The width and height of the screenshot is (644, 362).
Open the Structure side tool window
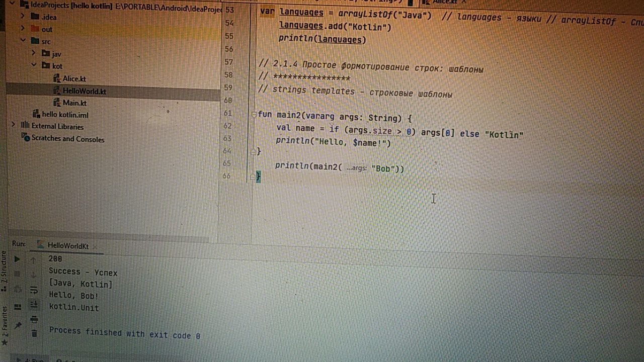pos(5,272)
